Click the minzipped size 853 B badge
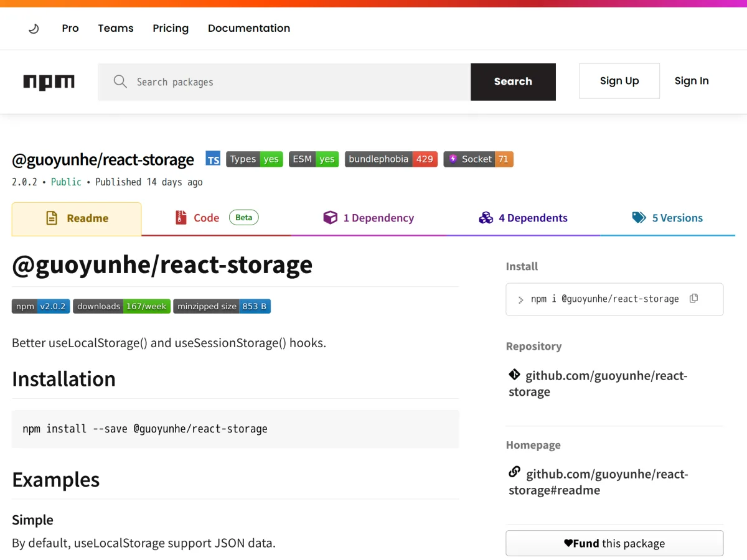747x560 pixels. point(222,306)
